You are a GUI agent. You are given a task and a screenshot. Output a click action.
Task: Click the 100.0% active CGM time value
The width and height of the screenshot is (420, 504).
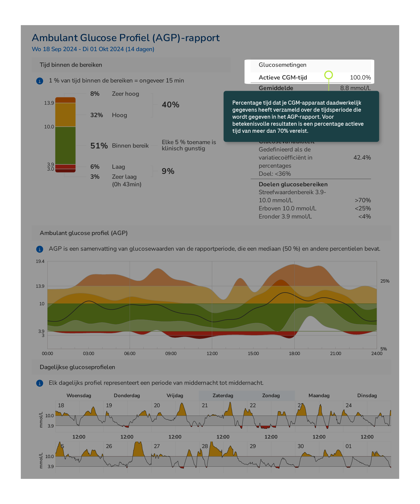click(360, 78)
